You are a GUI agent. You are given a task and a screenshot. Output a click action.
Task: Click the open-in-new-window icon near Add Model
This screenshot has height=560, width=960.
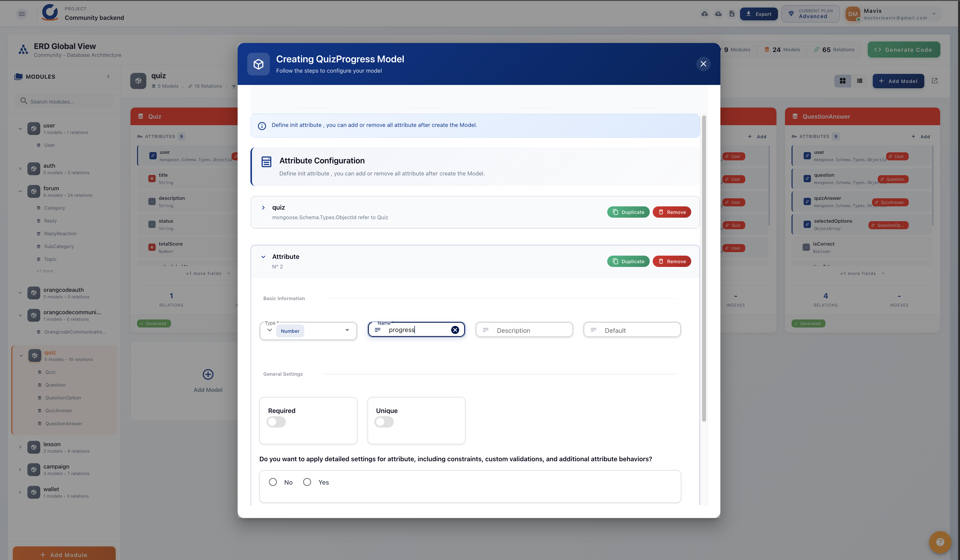click(935, 81)
